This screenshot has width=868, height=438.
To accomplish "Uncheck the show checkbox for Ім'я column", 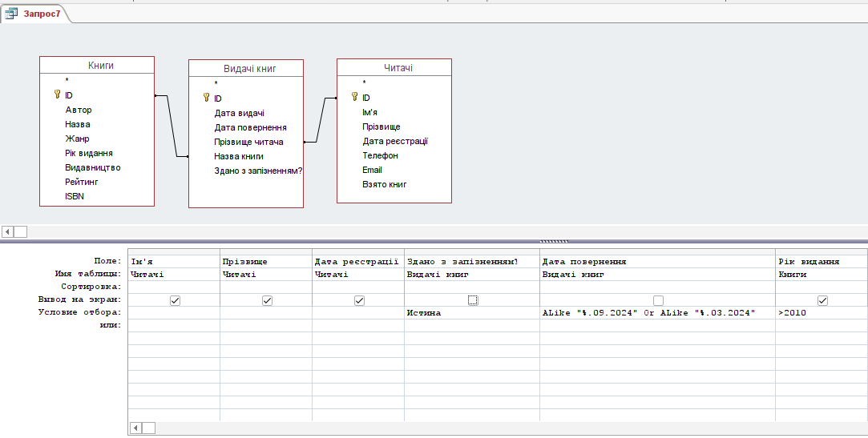I will 175,300.
